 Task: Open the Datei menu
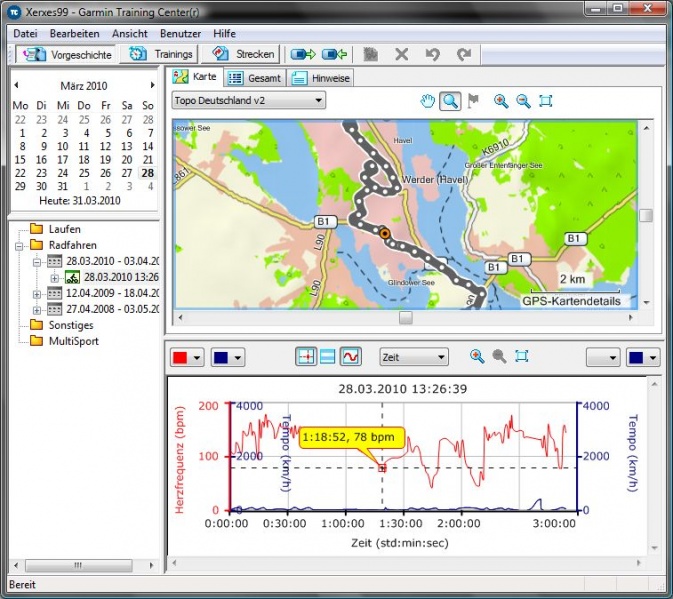(25, 33)
